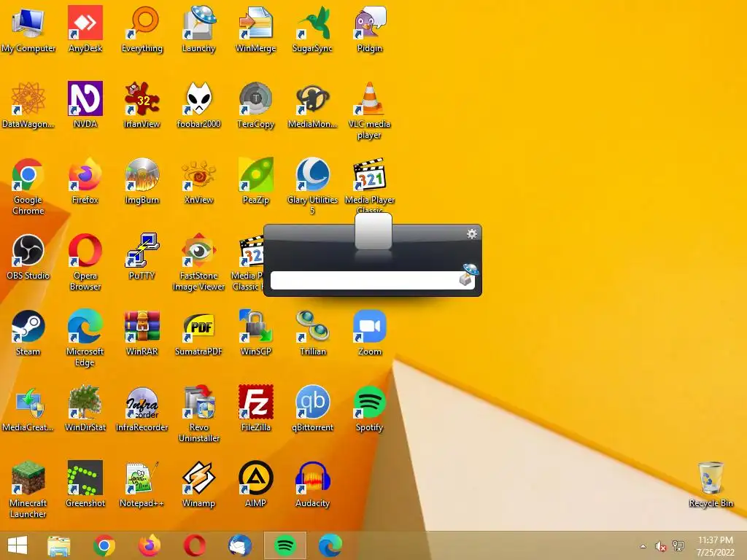Select the OBS Studio desktop shortcut
The height and width of the screenshot is (560, 747).
pos(28,257)
